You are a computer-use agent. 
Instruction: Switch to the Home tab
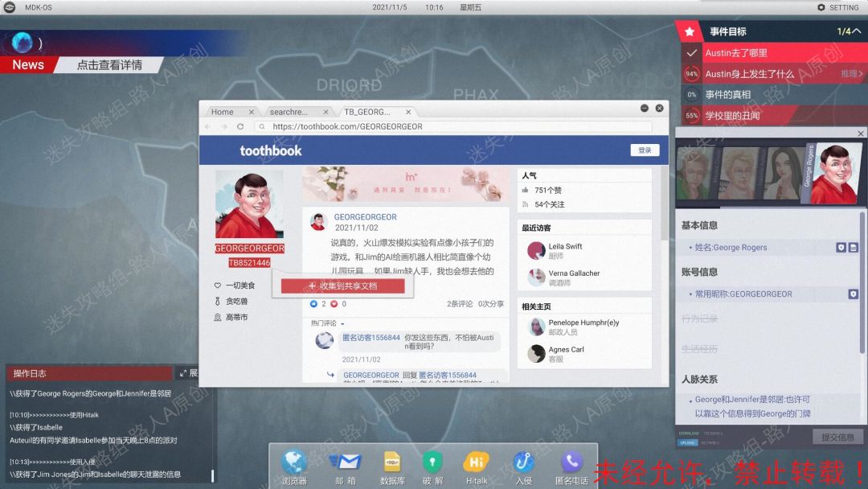223,112
